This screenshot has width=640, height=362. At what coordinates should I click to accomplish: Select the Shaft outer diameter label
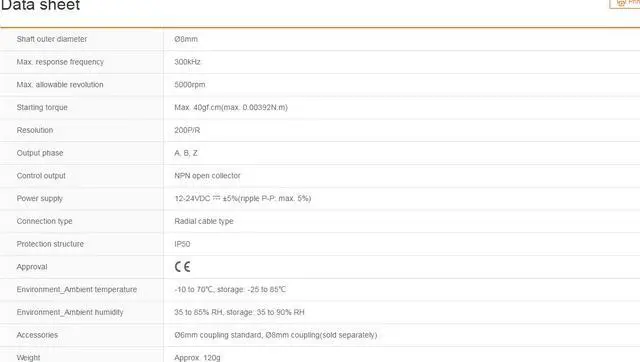pos(52,39)
